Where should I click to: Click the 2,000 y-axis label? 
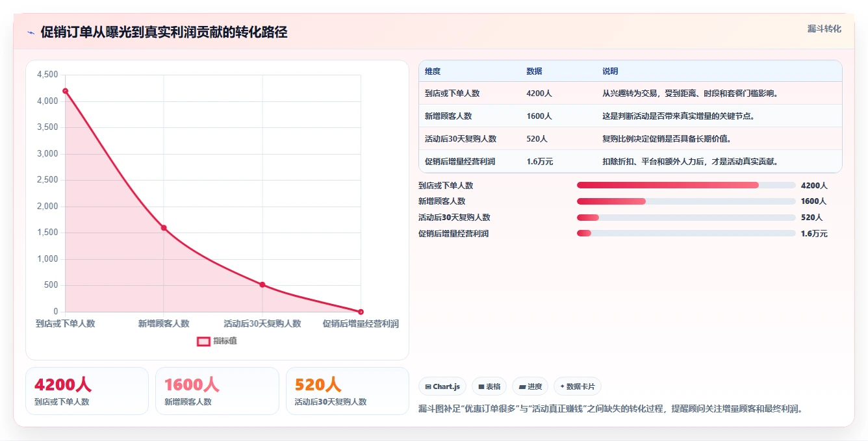click(x=47, y=207)
